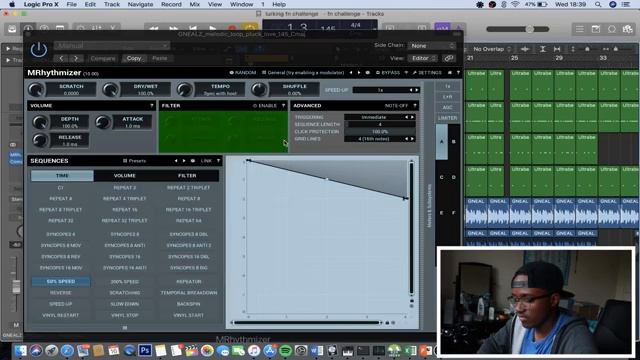
Task: Go to next plugin preset arrow
Action: tap(76, 58)
